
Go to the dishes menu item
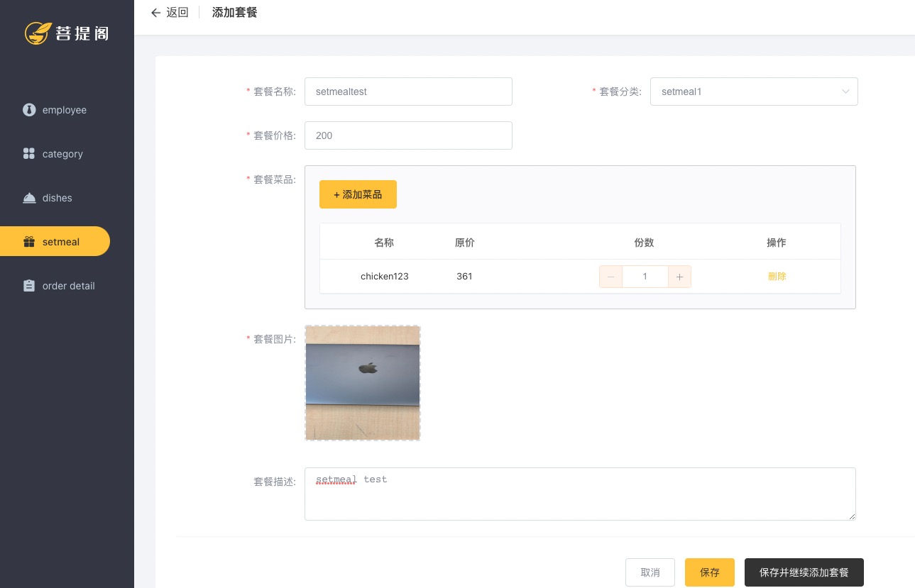(55, 198)
